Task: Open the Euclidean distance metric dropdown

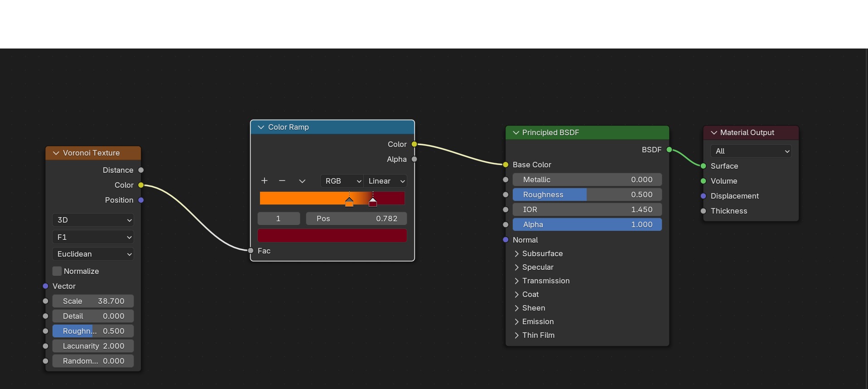Action: [93, 254]
